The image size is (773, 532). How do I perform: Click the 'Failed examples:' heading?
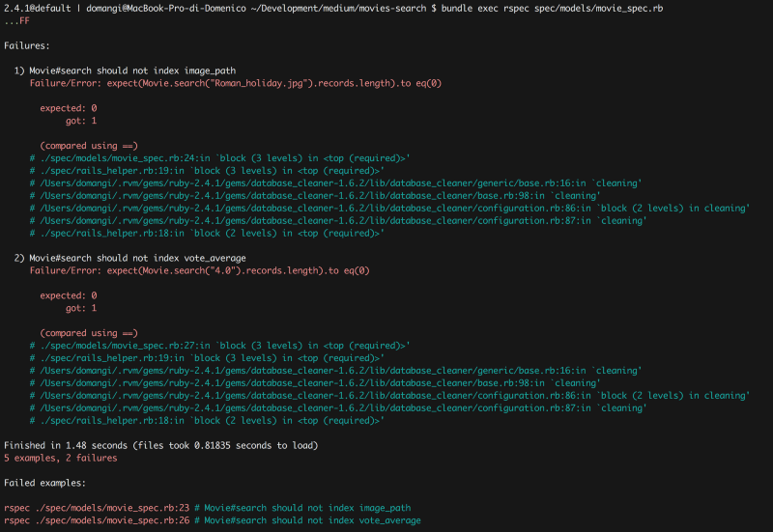(x=44, y=483)
